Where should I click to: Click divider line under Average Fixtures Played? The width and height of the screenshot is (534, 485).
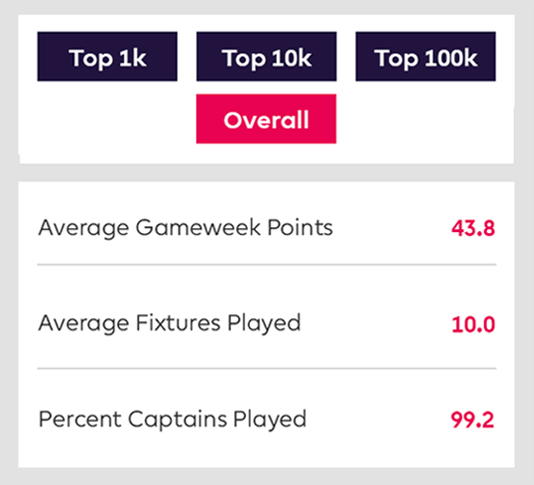tap(267, 369)
